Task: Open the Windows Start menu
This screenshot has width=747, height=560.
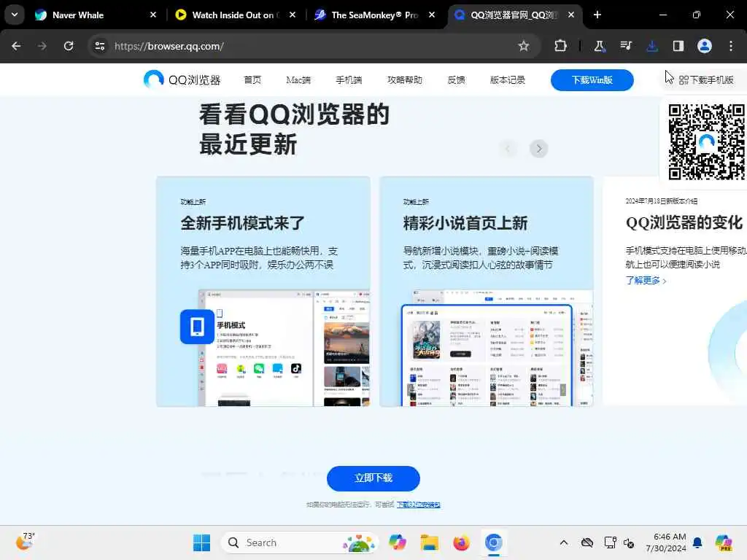Action: pyautogui.click(x=201, y=542)
